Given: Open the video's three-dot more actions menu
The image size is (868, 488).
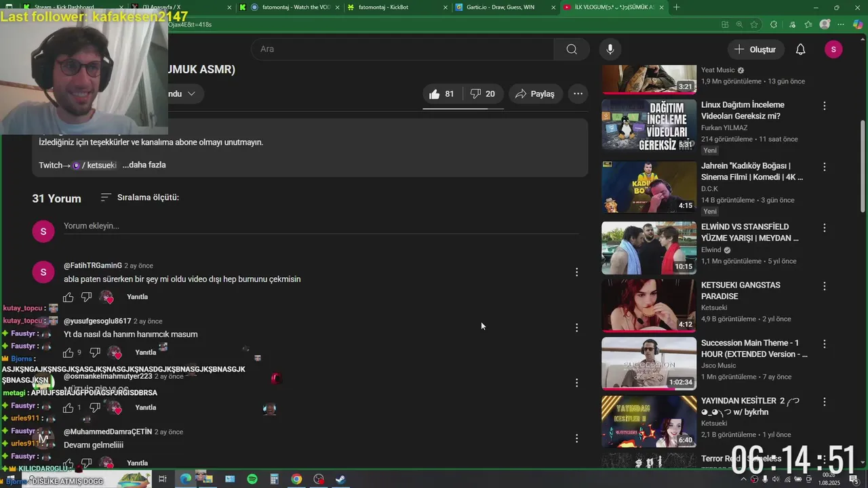Looking at the screenshot, I should click(x=578, y=94).
